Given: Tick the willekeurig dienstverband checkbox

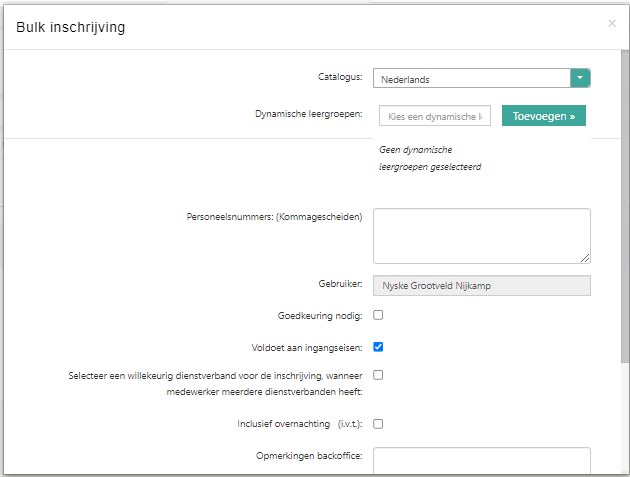Looking at the screenshot, I should (378, 375).
